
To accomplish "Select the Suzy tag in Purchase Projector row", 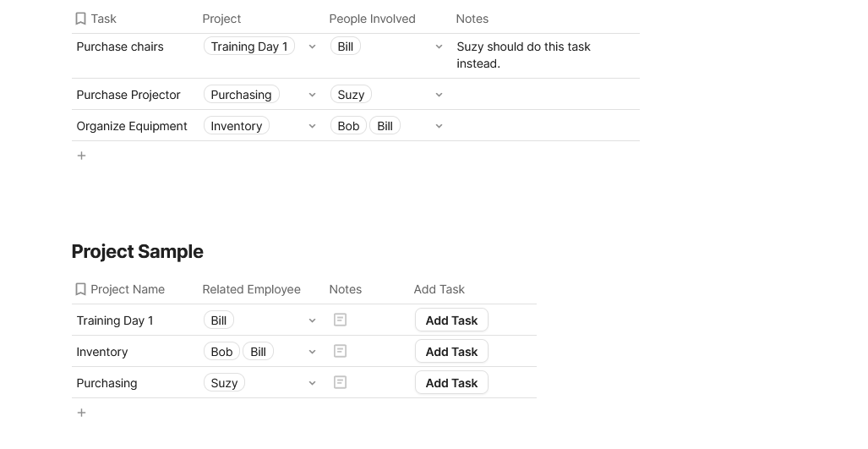I will (x=351, y=95).
